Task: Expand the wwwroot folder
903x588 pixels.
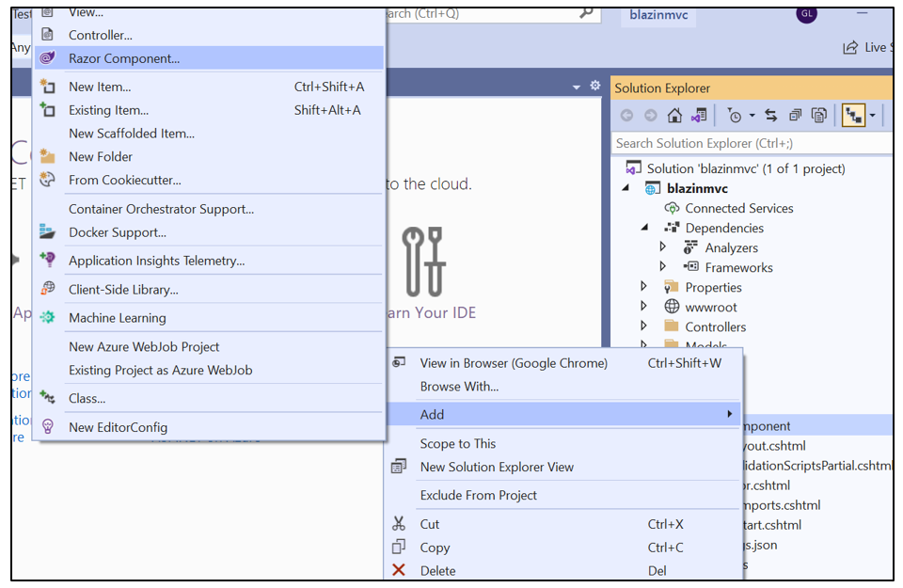Action: click(644, 307)
